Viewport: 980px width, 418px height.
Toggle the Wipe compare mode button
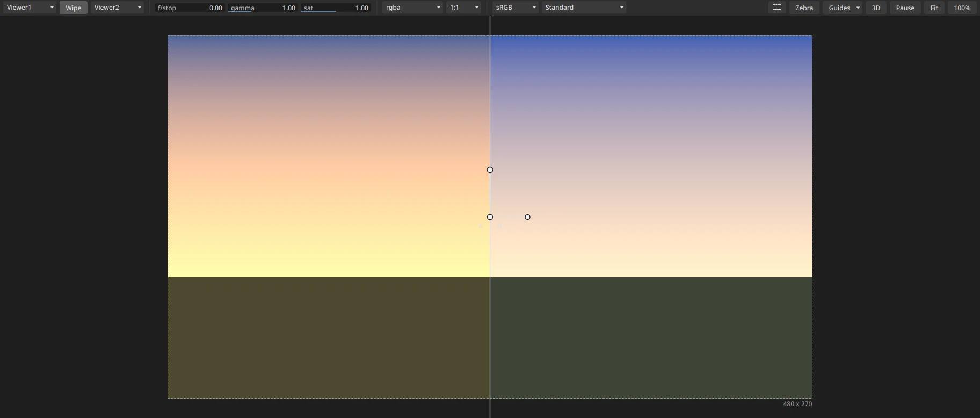click(x=74, y=8)
